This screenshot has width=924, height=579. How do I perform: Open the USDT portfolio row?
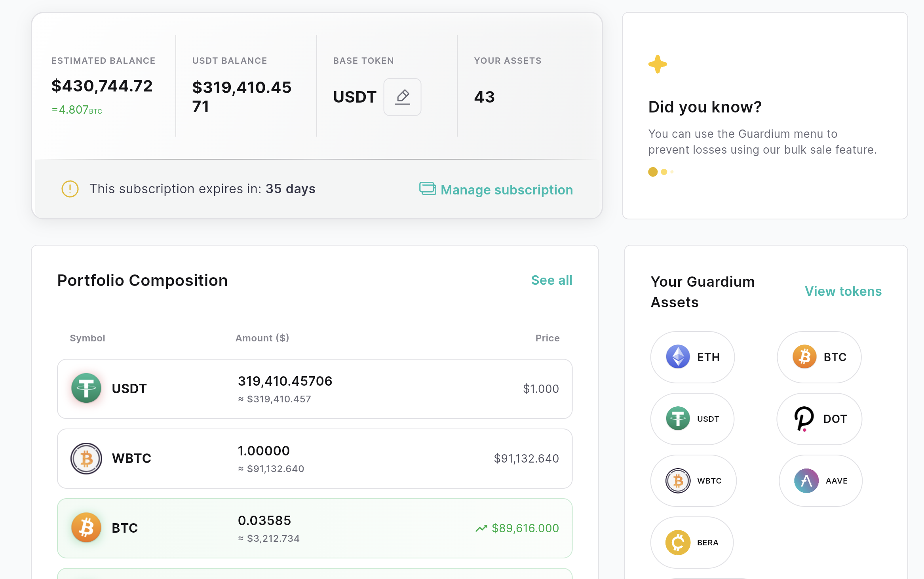(x=315, y=389)
